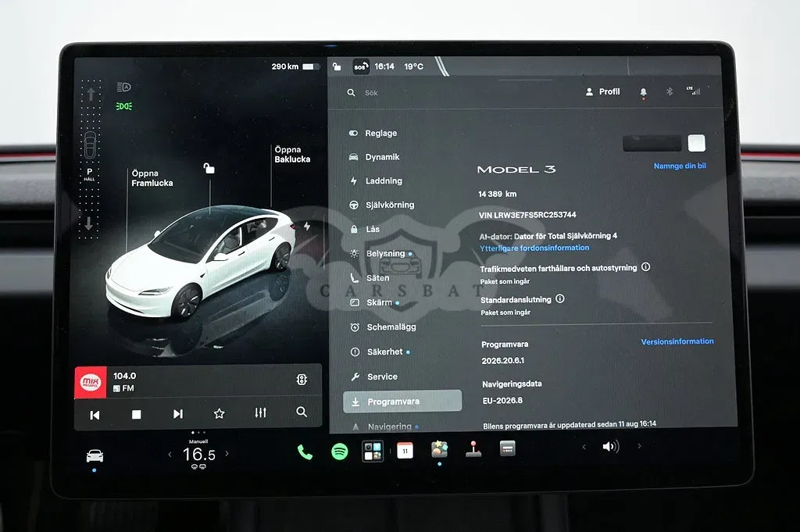Viewport: 800px width, 532px height.
Task: Skip to previous radio station
Action: [x=95, y=415]
